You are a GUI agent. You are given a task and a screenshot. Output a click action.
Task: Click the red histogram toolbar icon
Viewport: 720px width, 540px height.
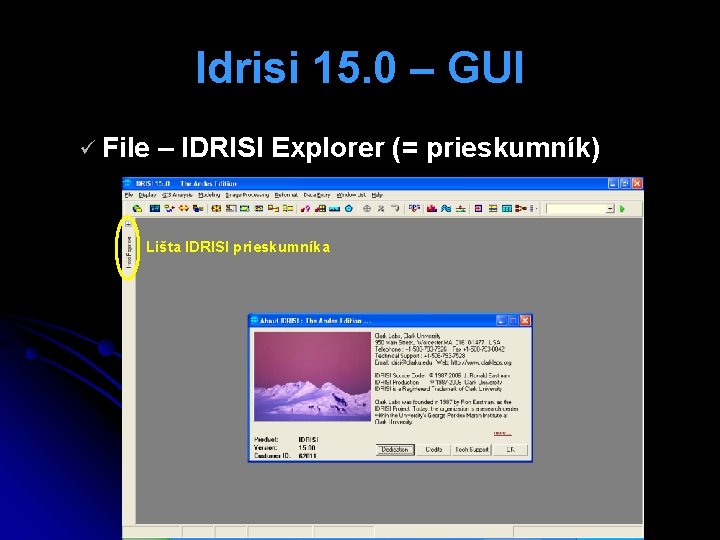coord(432,208)
